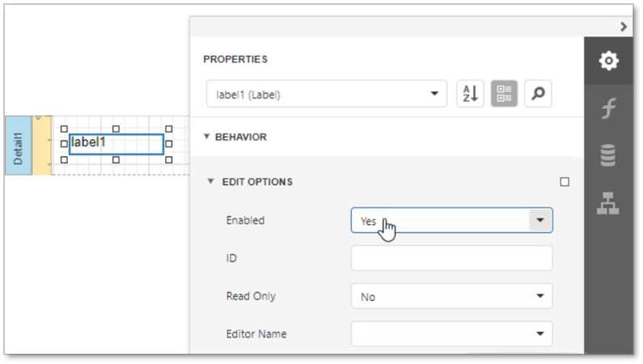Screen dimensions: 643x364
Task: Collapse the side panel with top chevron
Action: 624,27
